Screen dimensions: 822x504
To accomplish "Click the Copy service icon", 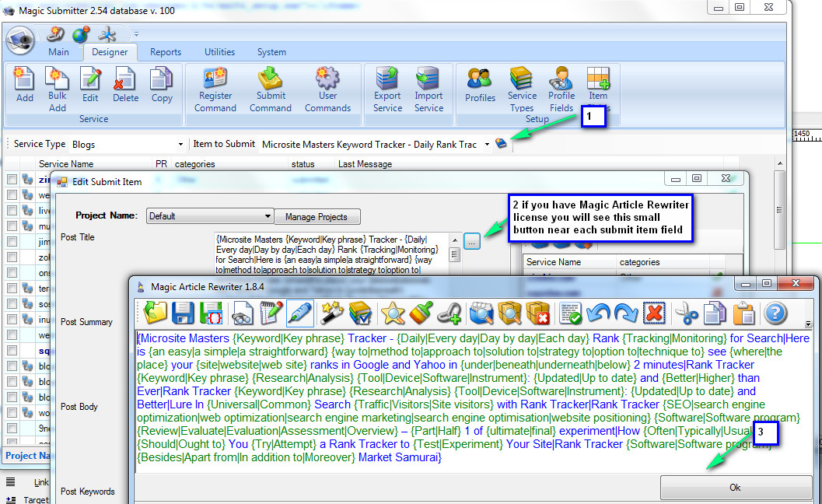I will click(162, 85).
